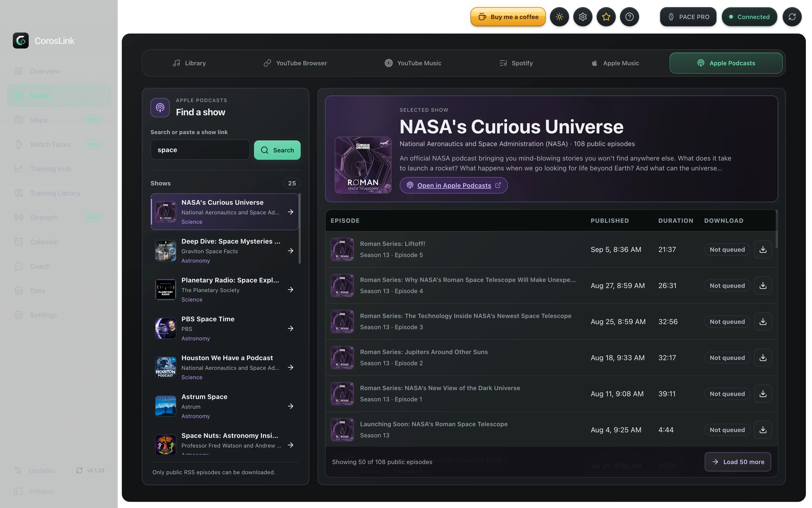Open Overview in the sidebar
Viewport: 812px width, 508px height.
[x=59, y=71]
